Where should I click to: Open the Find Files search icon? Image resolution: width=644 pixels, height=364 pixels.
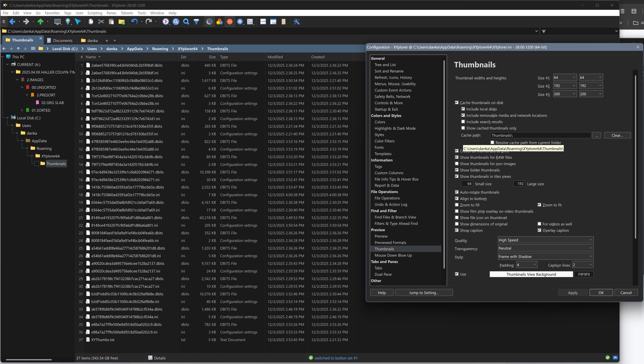(186, 22)
